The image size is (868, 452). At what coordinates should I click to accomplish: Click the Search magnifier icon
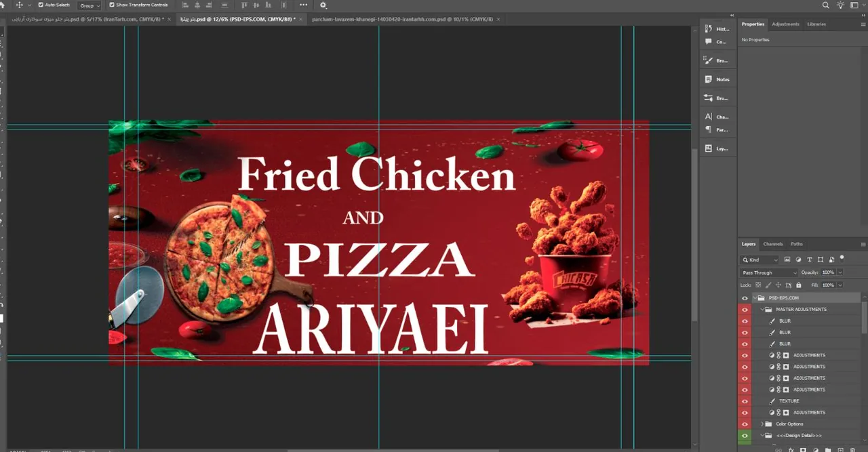click(x=825, y=5)
